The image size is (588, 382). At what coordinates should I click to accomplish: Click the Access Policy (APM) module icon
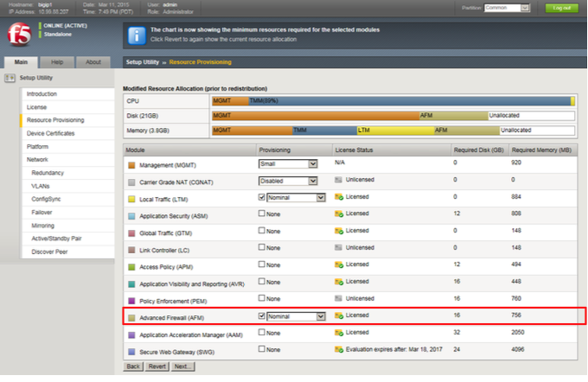(x=131, y=267)
